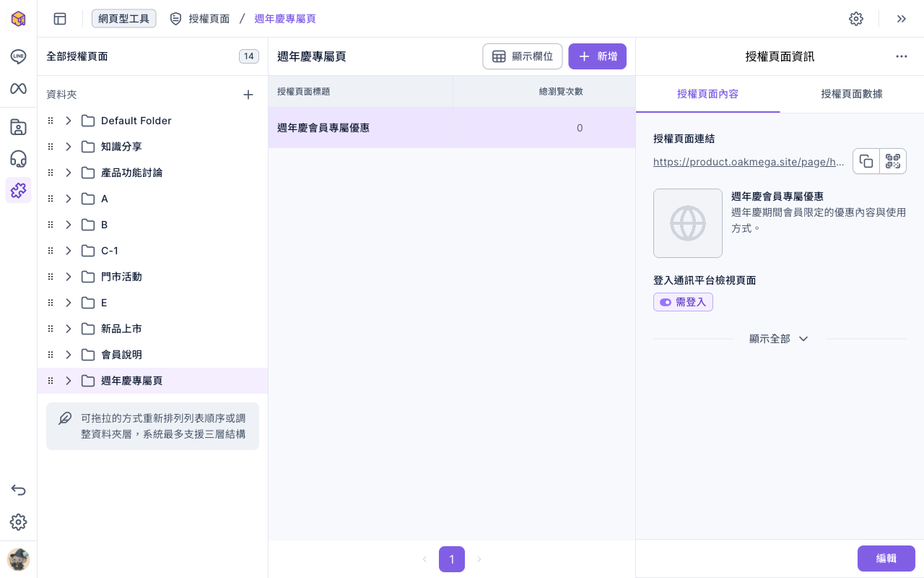Click the user avatar at bottom left
924x578 pixels.
[x=18, y=559]
